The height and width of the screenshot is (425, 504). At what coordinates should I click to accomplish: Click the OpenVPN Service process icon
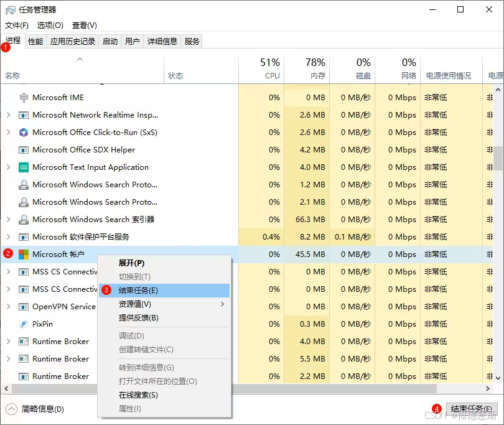coord(24,307)
